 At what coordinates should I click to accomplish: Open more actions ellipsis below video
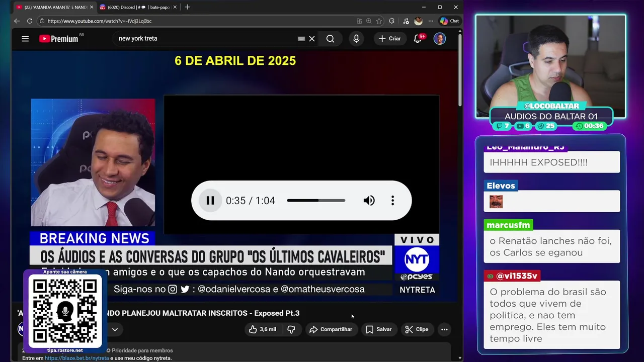point(444,329)
